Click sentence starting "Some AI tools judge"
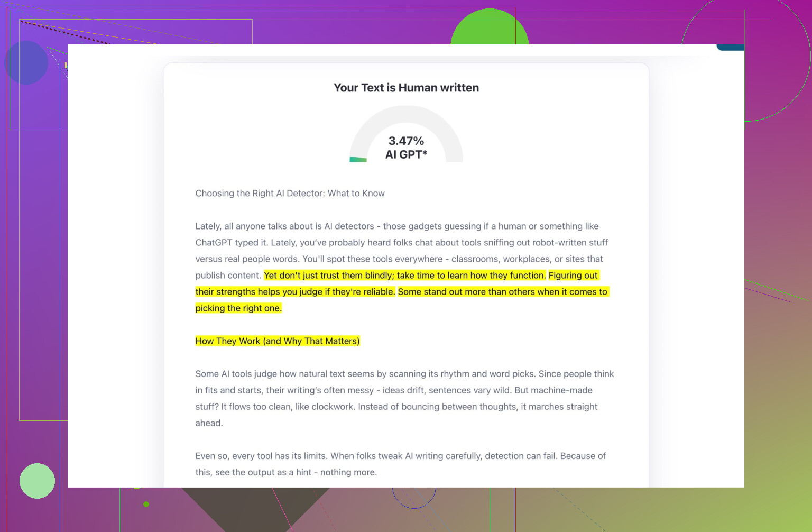812x532 pixels. pos(366,374)
